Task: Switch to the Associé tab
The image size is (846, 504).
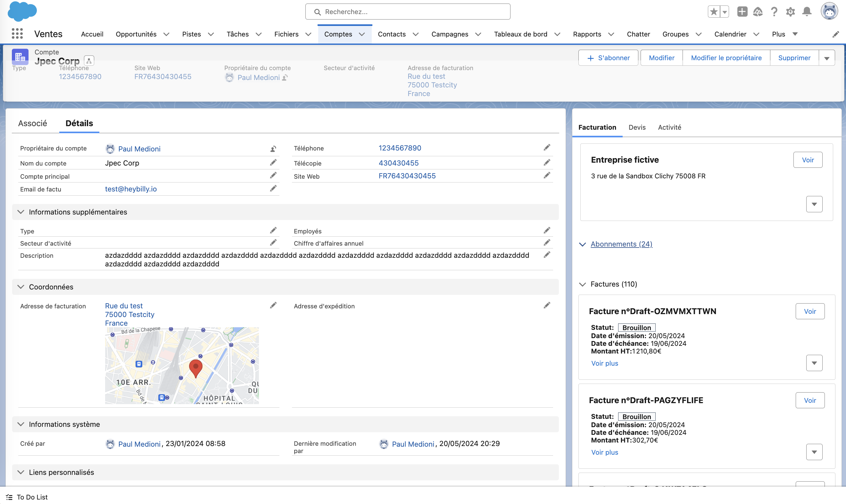Action: pos(33,123)
